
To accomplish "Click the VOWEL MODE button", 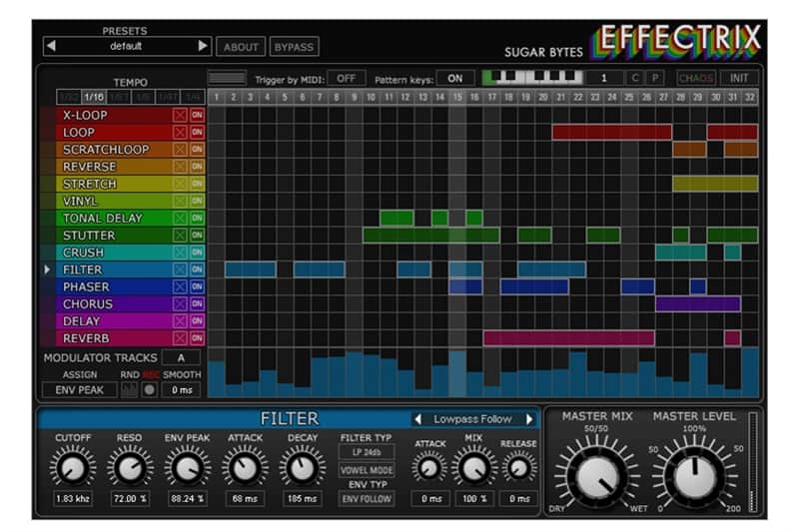I will tap(367, 470).
